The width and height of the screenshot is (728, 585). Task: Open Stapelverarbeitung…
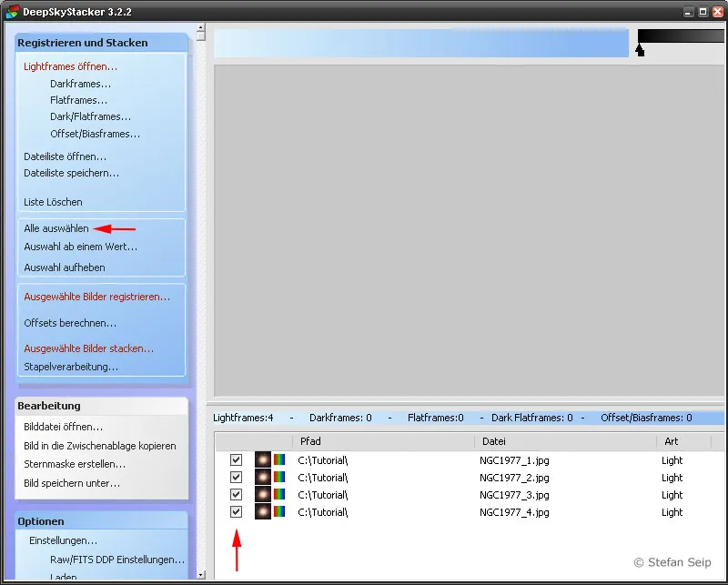point(71,367)
